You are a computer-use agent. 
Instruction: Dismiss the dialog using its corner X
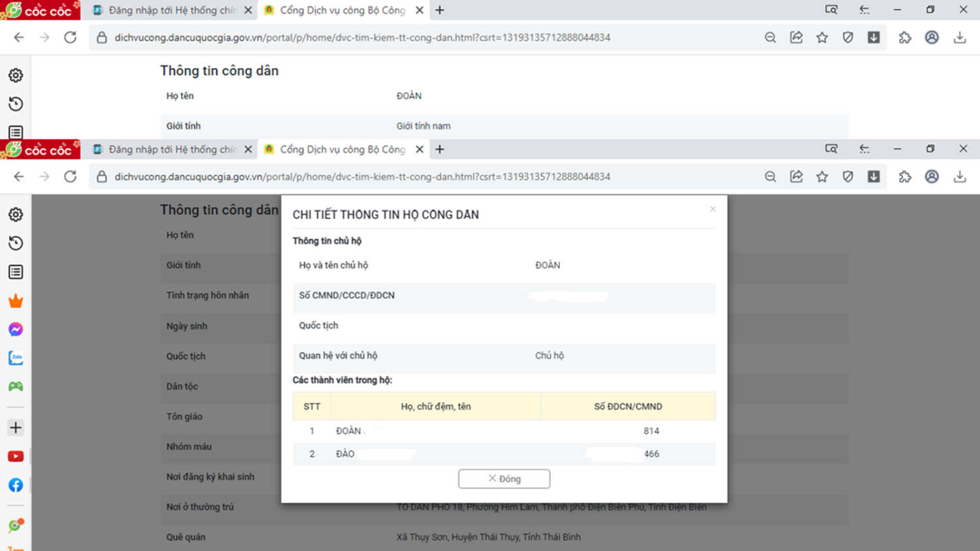point(713,209)
